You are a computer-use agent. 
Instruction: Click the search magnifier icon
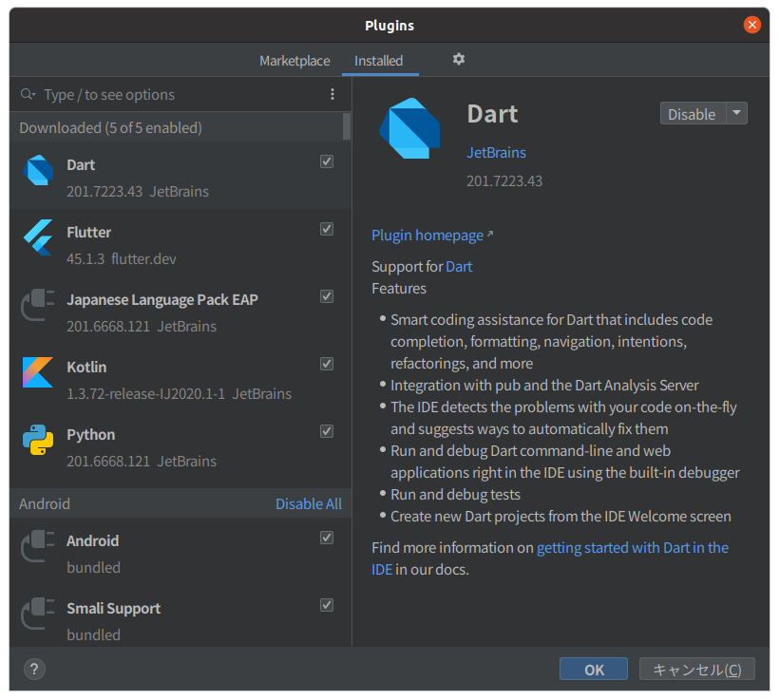[28, 94]
